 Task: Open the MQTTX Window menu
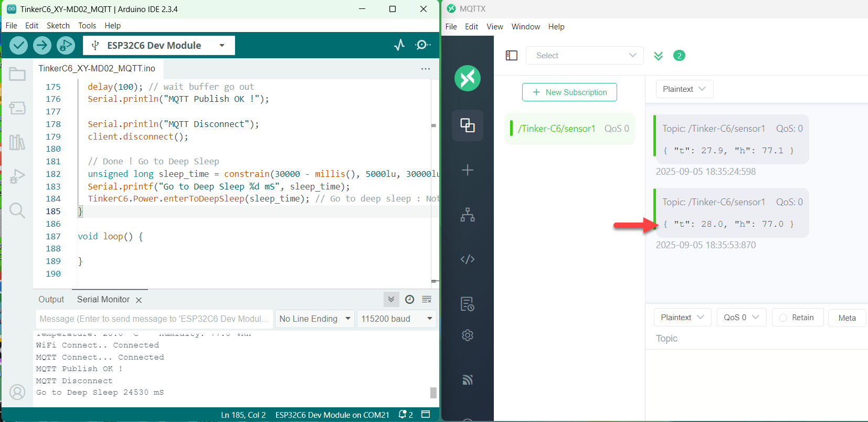coord(526,27)
